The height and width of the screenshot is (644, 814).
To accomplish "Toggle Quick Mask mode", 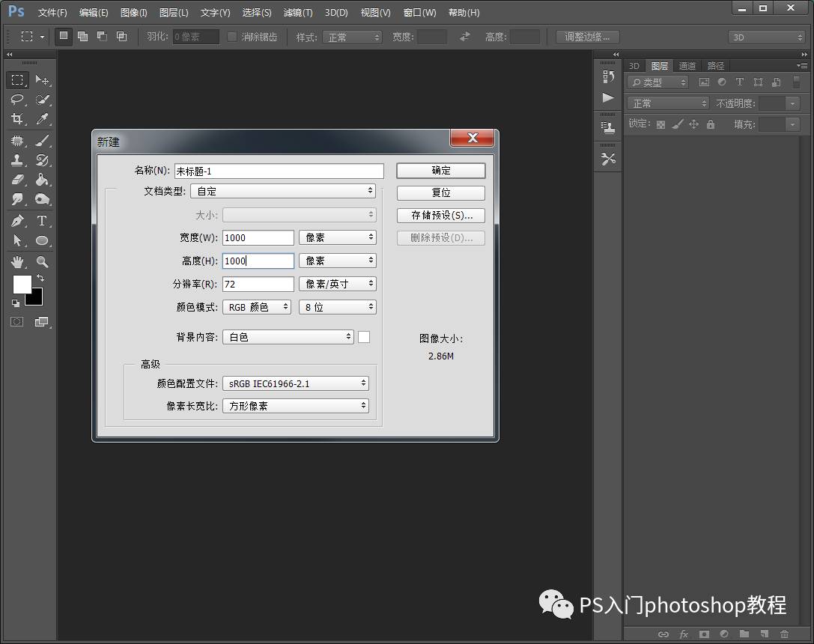I will click(17, 322).
